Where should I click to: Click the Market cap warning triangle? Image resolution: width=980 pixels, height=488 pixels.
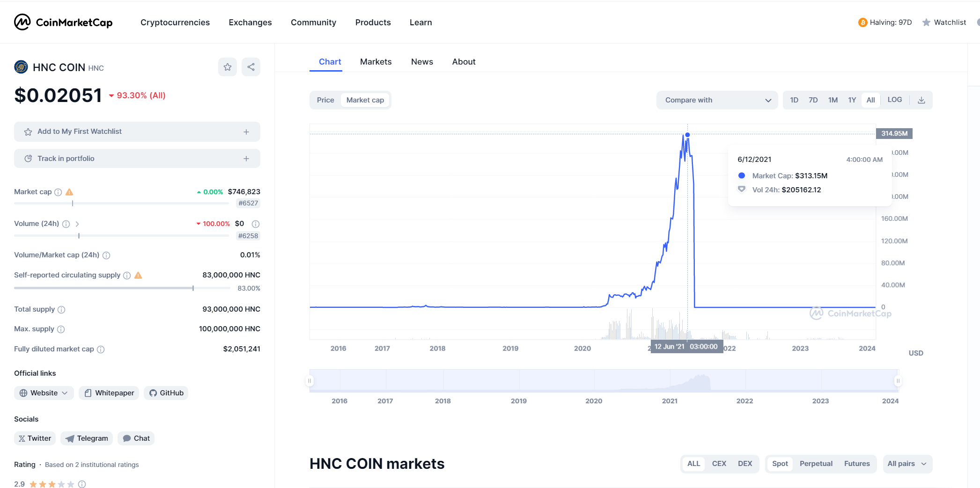pyautogui.click(x=69, y=192)
